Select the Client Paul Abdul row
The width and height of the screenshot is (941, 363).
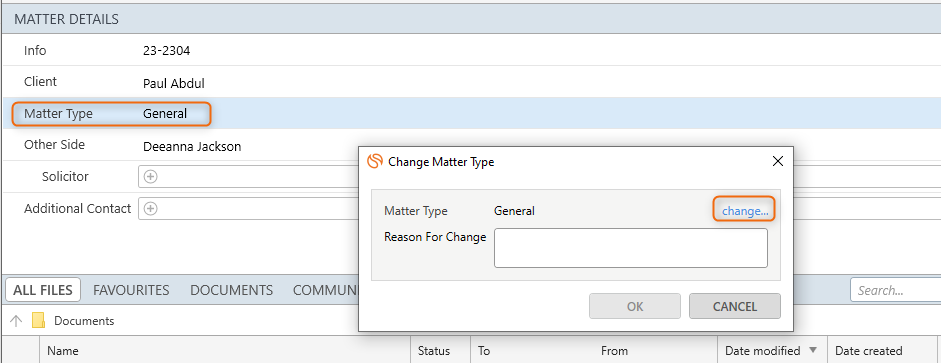coord(471,82)
